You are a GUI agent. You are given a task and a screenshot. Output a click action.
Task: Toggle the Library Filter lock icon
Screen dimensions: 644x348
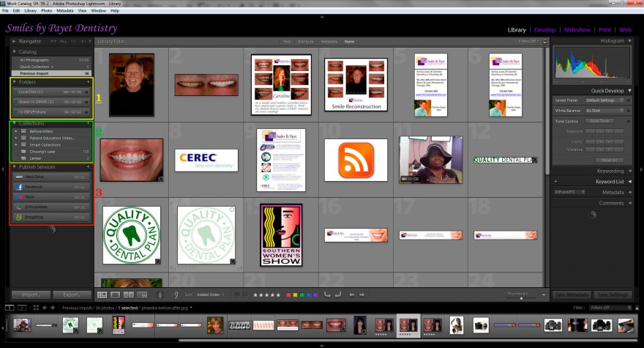[544, 41]
